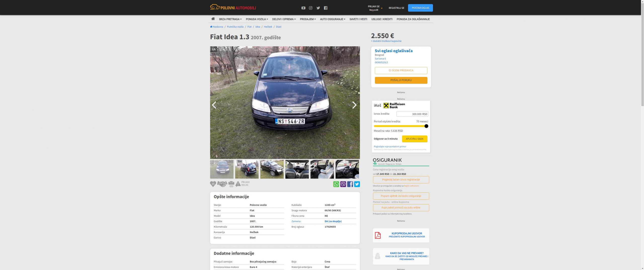Share the listing via Viber
644x270 pixels.
(343, 184)
